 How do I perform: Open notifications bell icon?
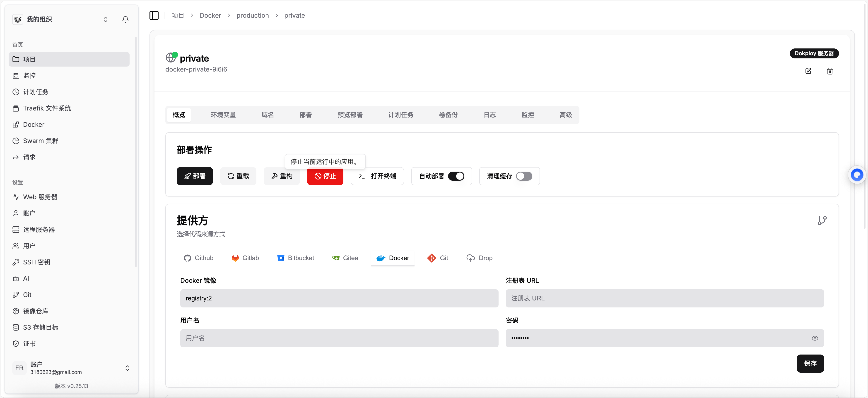pyautogui.click(x=125, y=19)
